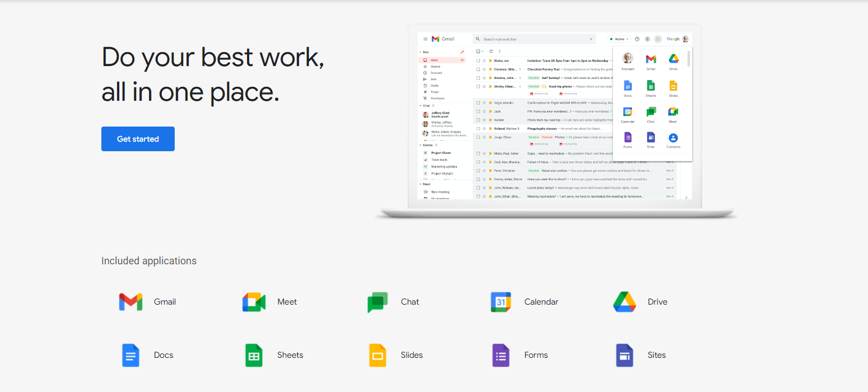This screenshot has width=868, height=392.
Task: Star the email from Jack
Action: (484, 111)
